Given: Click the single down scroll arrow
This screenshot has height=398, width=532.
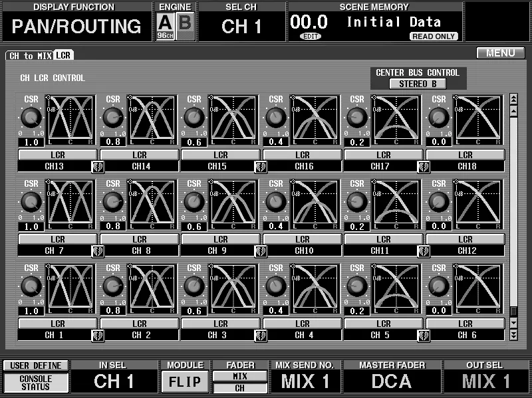Looking at the screenshot, I should [513, 323].
